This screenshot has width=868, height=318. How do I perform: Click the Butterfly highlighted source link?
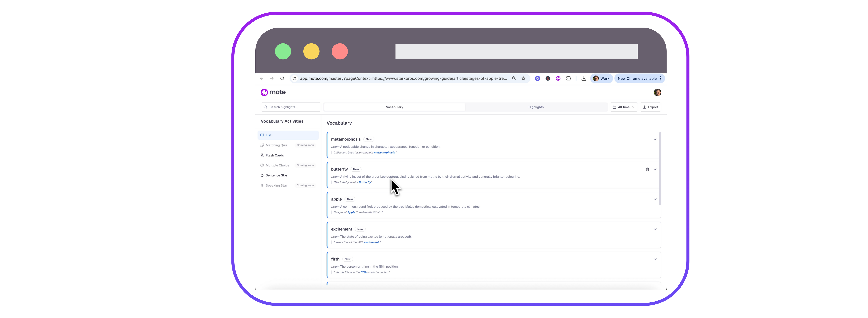click(365, 182)
